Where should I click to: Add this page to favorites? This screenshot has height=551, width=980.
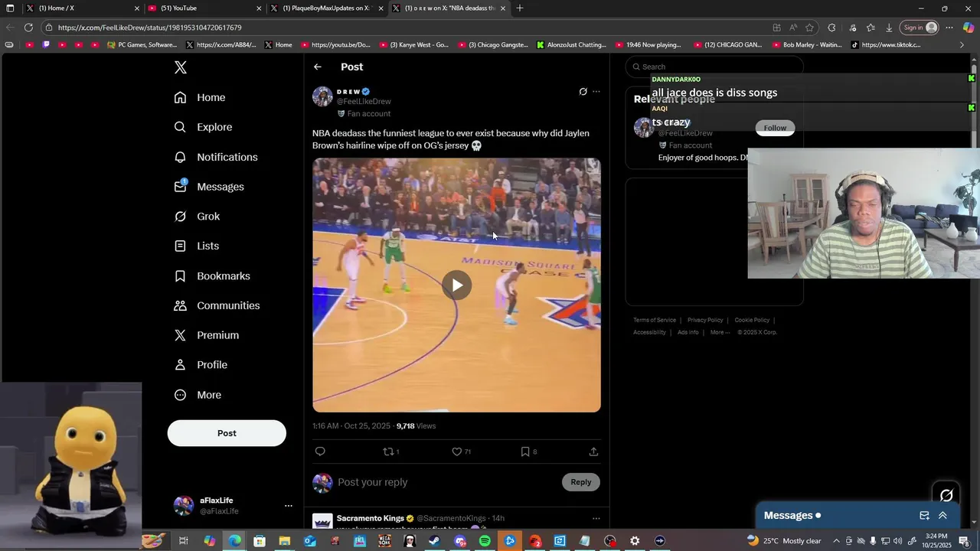pos(809,28)
